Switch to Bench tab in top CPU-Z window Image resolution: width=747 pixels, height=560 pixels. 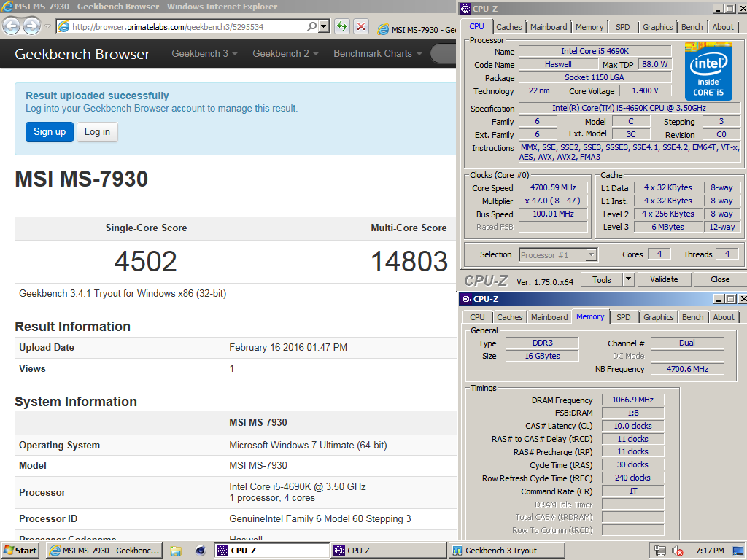click(x=692, y=27)
